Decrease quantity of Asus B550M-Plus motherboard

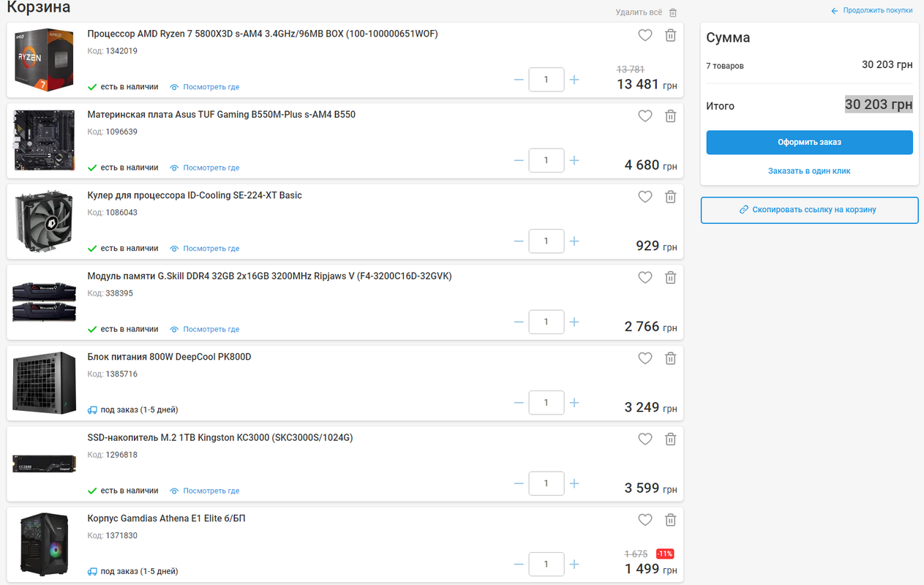pyautogui.click(x=519, y=160)
